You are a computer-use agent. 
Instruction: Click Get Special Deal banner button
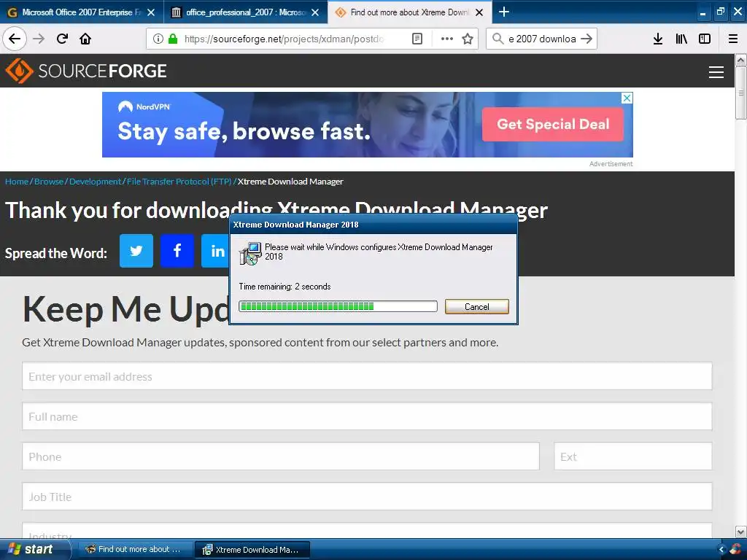pos(553,124)
